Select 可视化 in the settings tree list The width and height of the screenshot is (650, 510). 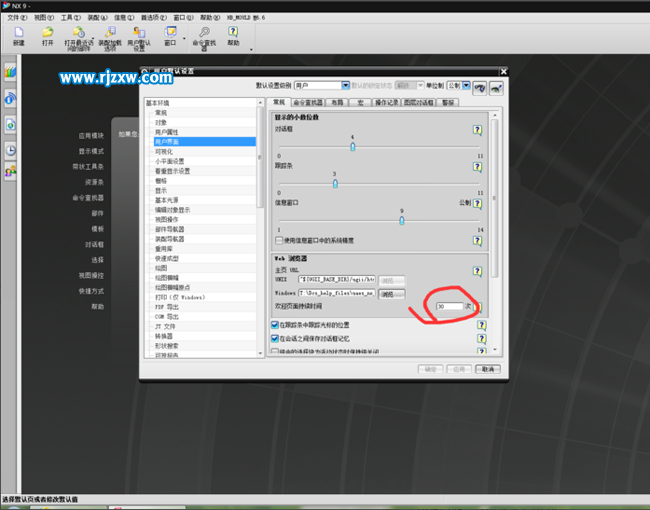163,151
